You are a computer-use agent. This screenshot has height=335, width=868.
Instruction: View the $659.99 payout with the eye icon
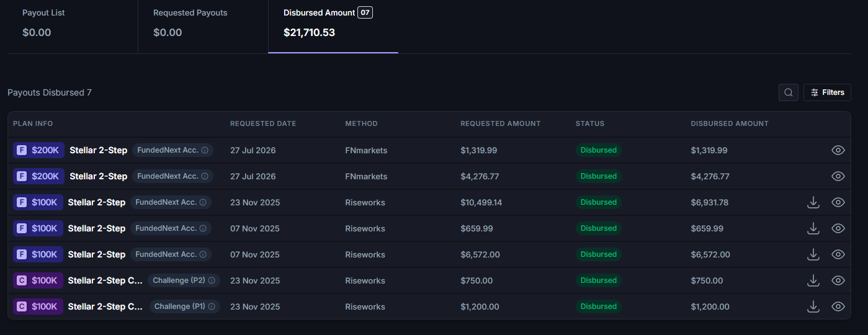(x=838, y=228)
